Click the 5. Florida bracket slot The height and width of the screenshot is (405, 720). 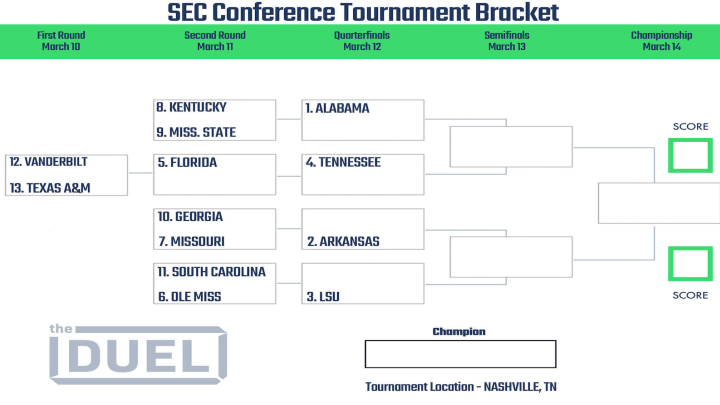coord(214,174)
